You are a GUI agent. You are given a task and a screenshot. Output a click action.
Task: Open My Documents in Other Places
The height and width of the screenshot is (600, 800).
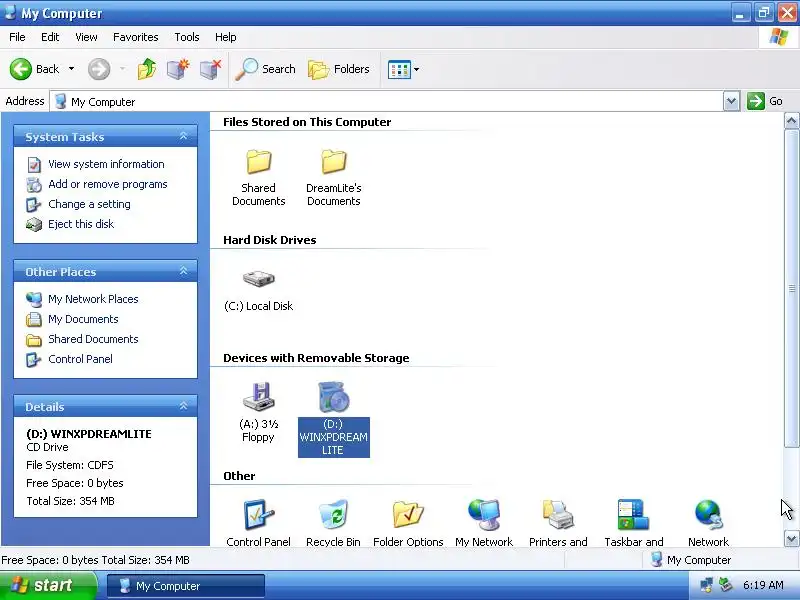click(x=83, y=319)
